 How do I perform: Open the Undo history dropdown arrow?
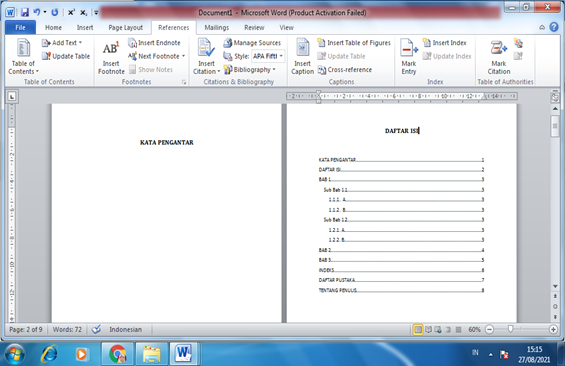pos(45,12)
